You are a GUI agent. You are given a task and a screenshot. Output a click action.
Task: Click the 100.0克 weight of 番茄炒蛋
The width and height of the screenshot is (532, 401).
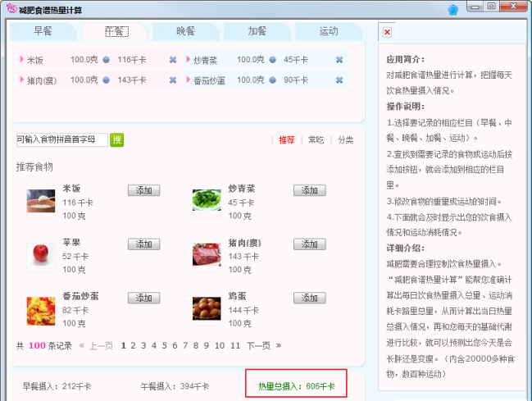pyautogui.click(x=250, y=80)
